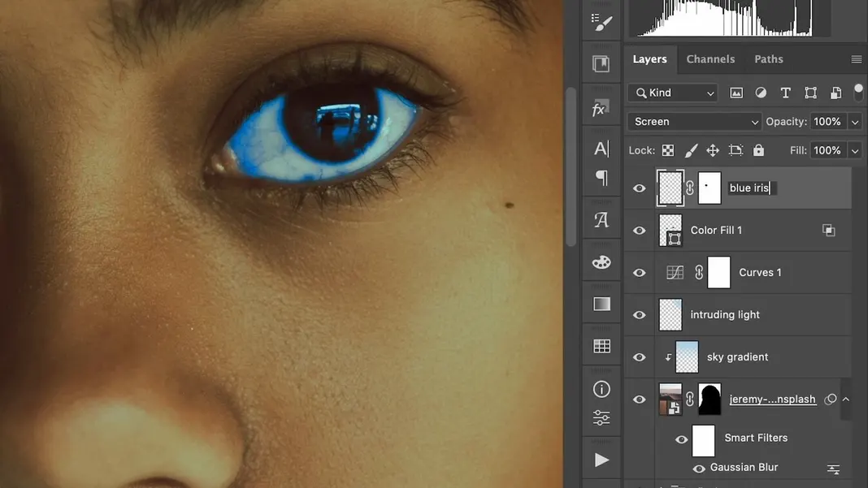Screen dimensions: 868x488
Task: Select the intruding light layer name
Action: (x=725, y=315)
